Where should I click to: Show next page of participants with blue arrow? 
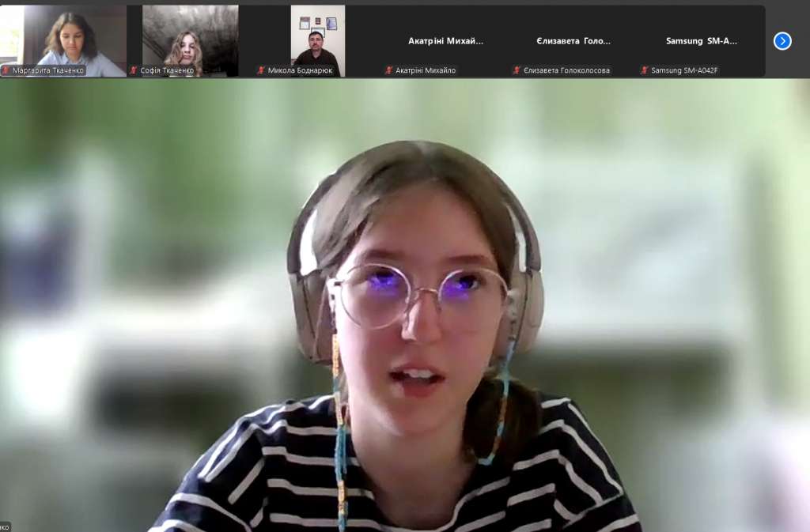(782, 41)
